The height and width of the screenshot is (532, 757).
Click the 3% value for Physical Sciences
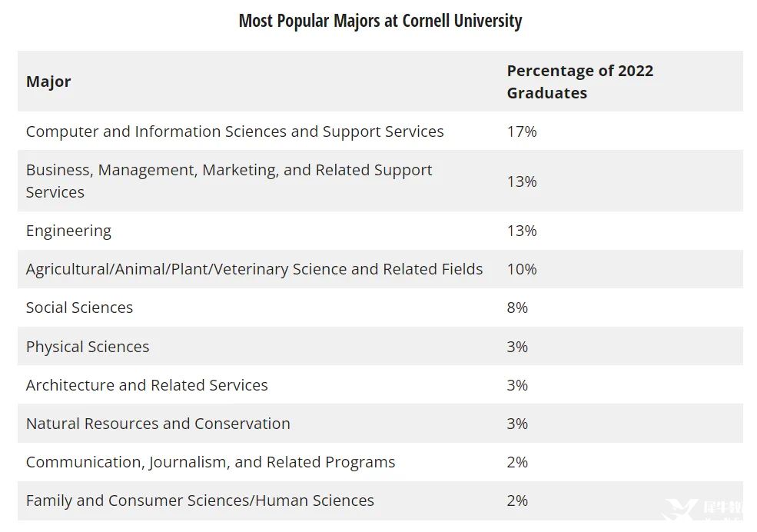[517, 347]
